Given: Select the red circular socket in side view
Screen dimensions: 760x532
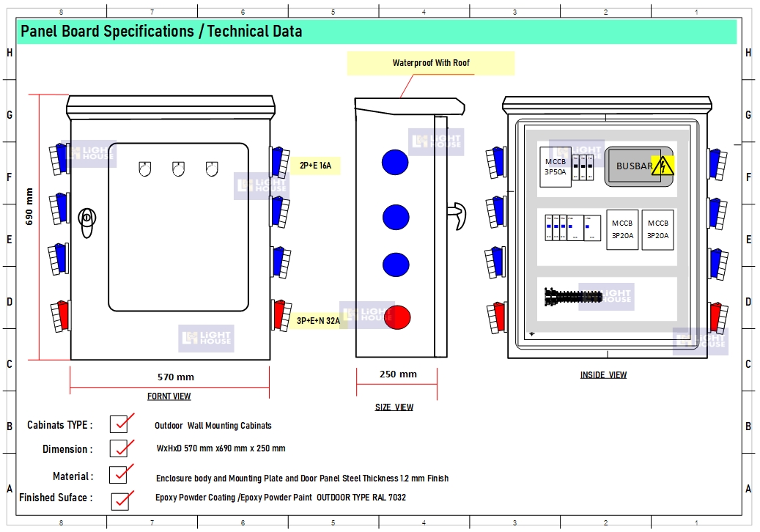Looking at the screenshot, I should 396,317.
